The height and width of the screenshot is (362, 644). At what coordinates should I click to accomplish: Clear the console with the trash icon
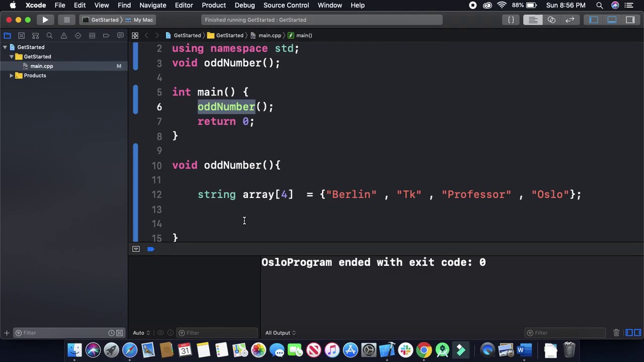click(616, 332)
